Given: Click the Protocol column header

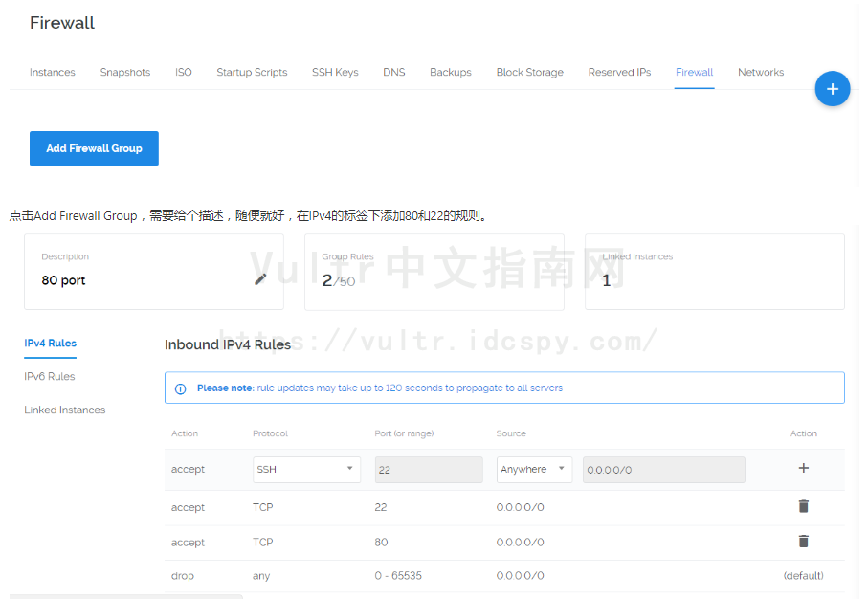Looking at the screenshot, I should pyautogui.click(x=270, y=433).
